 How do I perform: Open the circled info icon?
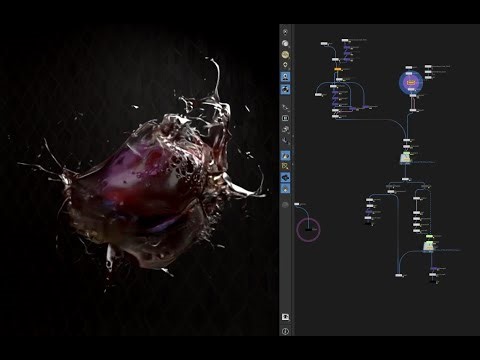285,331
